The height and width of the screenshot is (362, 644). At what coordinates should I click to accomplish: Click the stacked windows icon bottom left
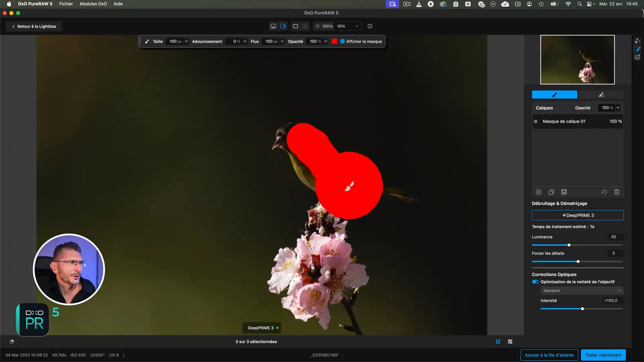point(12,342)
